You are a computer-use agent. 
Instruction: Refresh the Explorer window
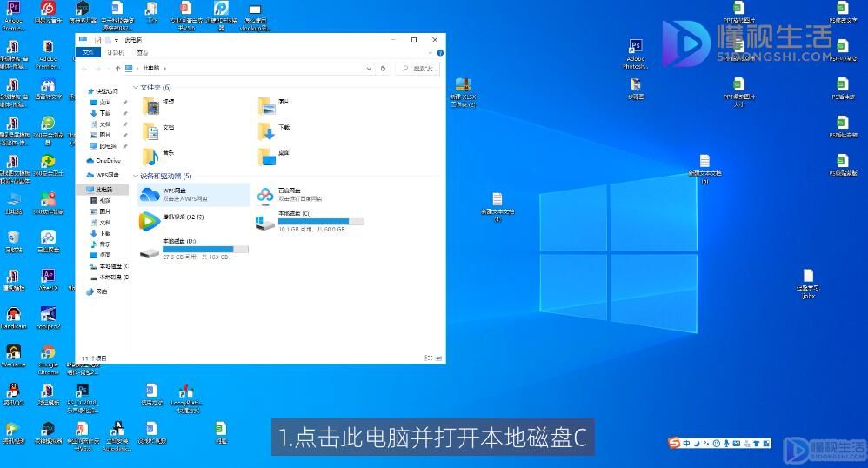(383, 69)
